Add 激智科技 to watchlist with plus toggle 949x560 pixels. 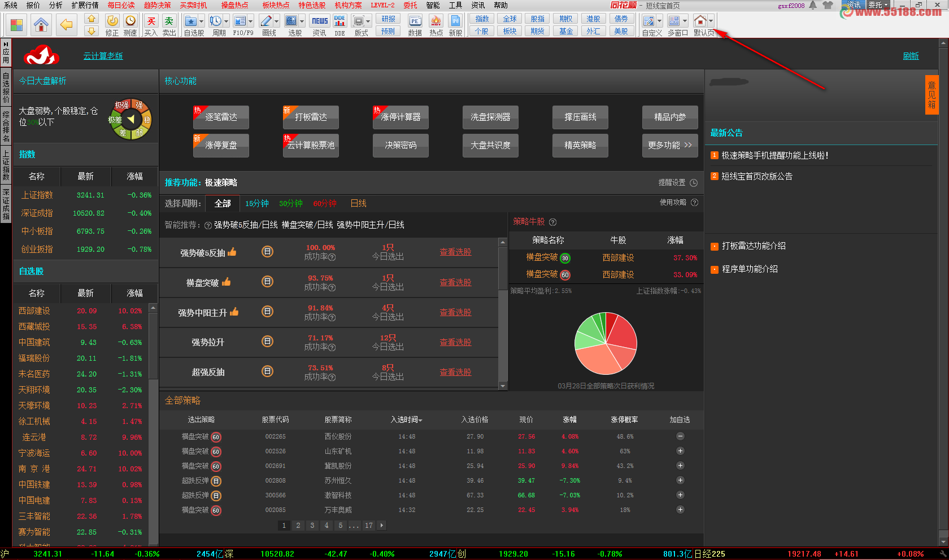tap(680, 495)
